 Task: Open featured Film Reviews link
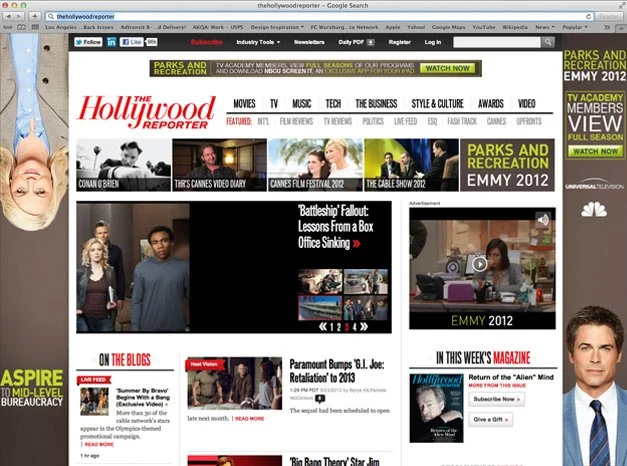click(x=296, y=121)
